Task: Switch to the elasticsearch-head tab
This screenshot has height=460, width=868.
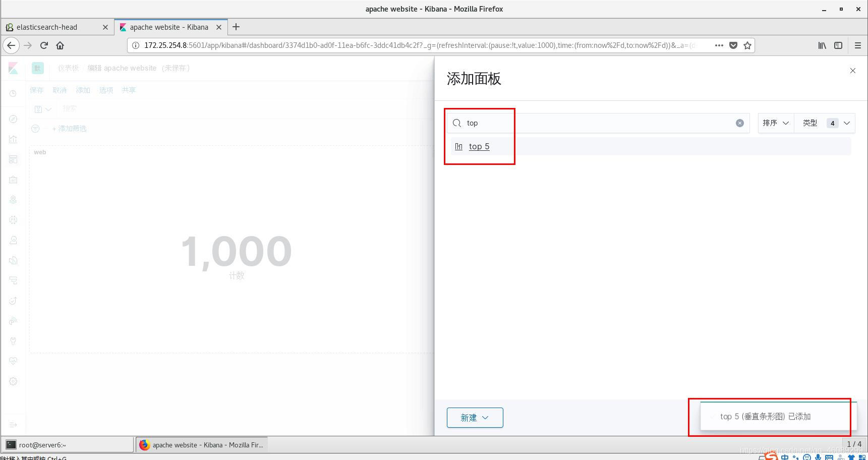Action: coord(57,27)
